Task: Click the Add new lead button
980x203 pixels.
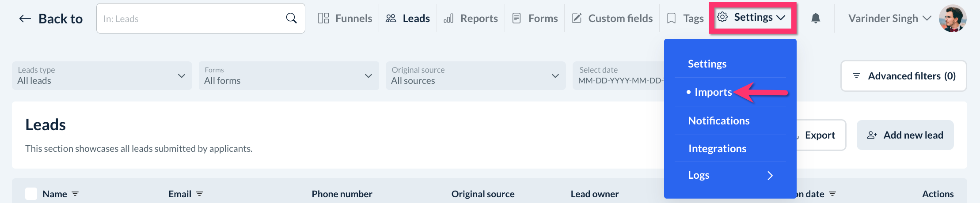Action: point(905,135)
